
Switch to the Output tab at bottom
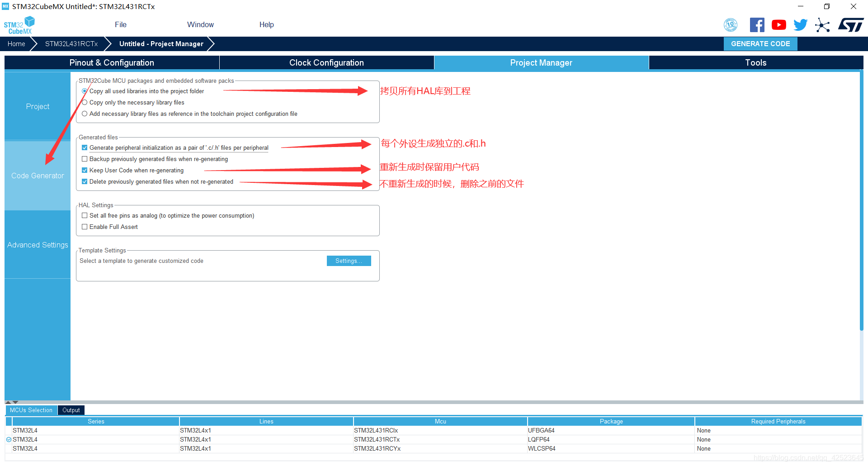click(71, 410)
